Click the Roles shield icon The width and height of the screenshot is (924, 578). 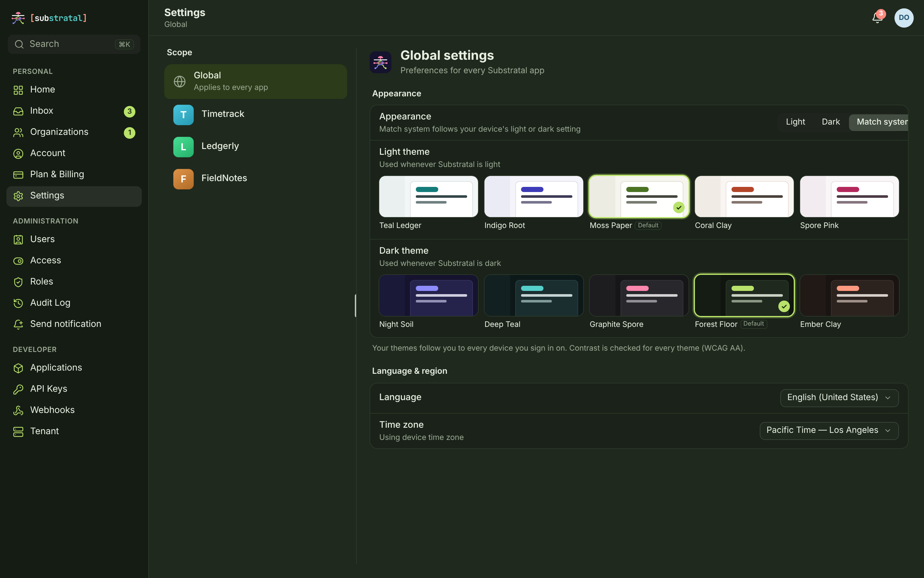18,282
